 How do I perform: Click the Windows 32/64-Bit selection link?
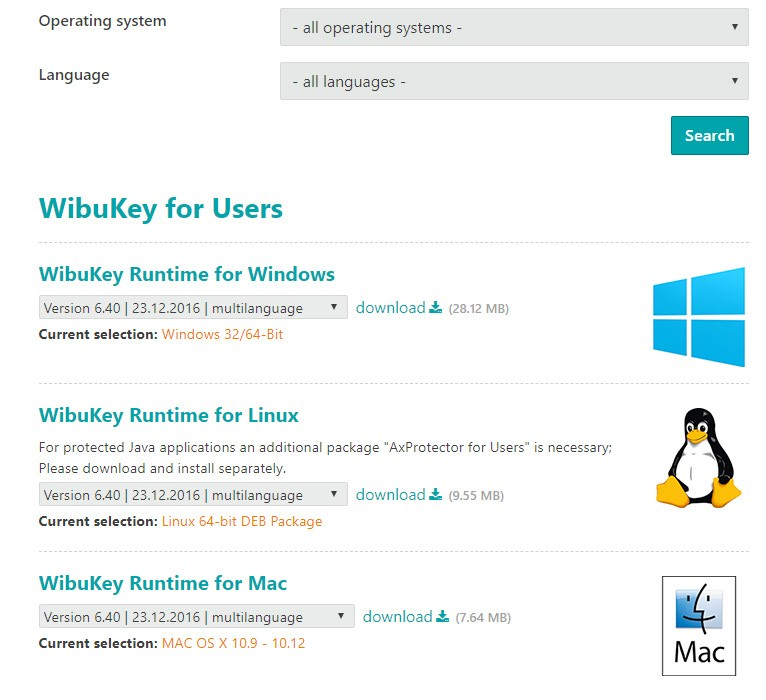coord(222,334)
